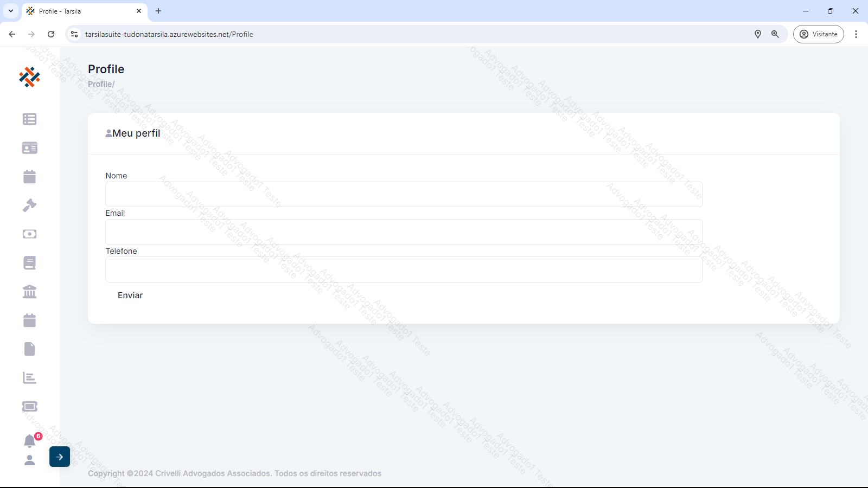Click the Nome input field
868x488 pixels.
pos(404,194)
